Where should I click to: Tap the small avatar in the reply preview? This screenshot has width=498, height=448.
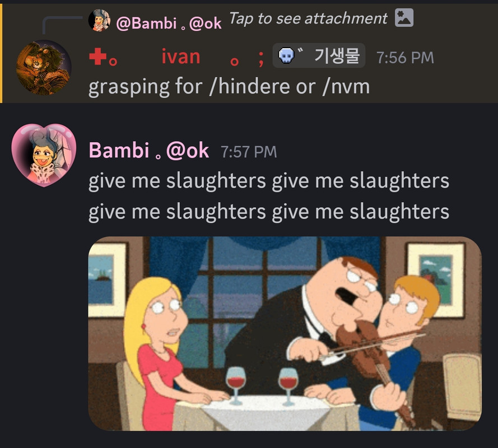99,20
